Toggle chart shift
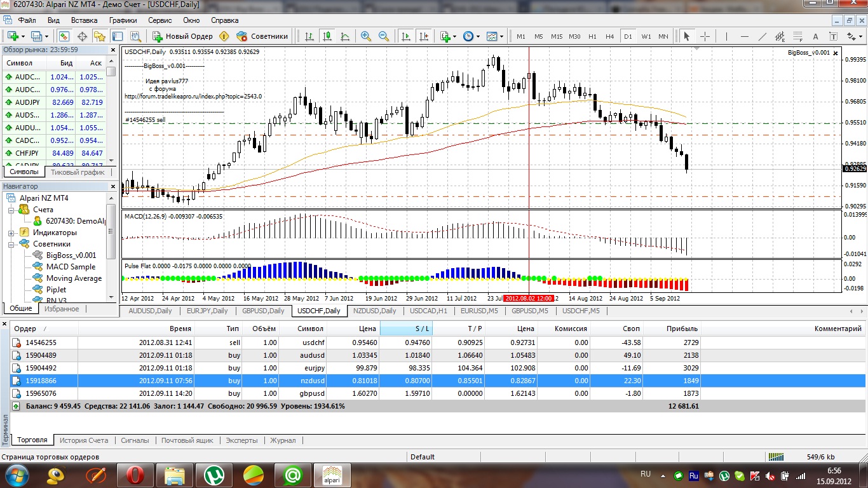 [x=424, y=36]
